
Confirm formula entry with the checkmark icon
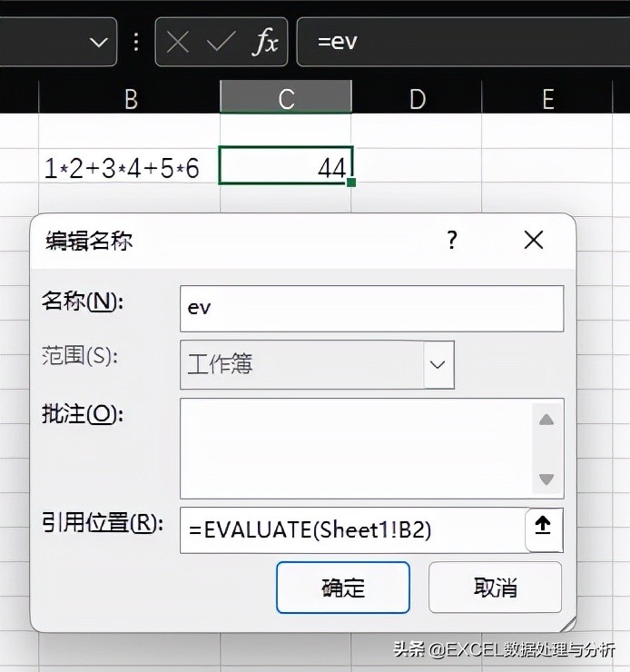(x=221, y=42)
